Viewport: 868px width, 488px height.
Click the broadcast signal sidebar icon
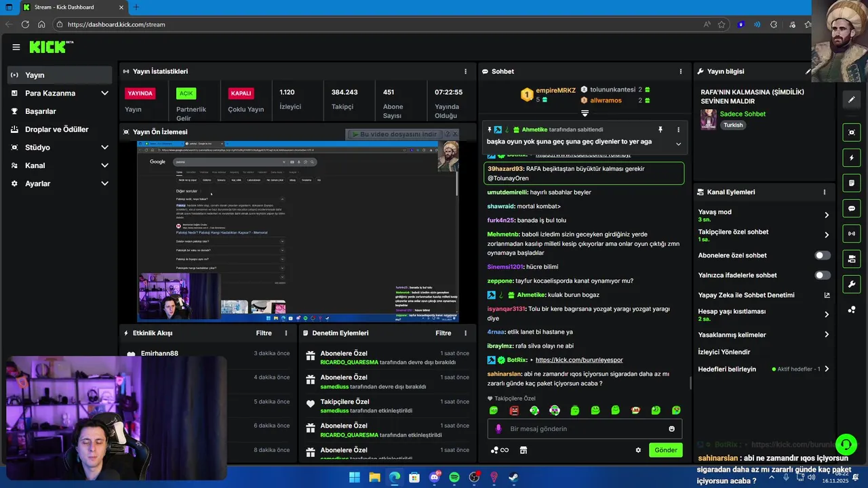(852, 234)
